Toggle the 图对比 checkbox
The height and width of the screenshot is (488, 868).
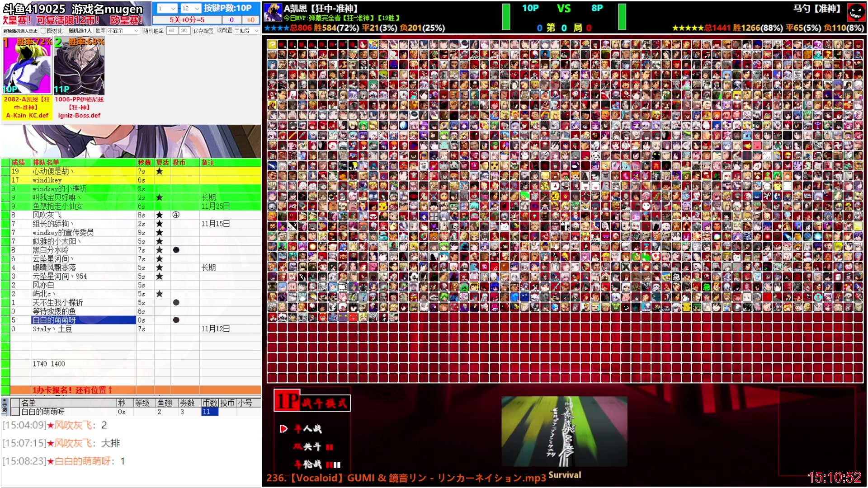coord(43,31)
